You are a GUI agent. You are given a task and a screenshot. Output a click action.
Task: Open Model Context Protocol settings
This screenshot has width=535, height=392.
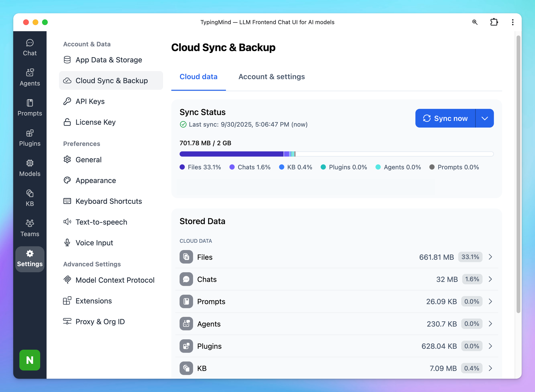pyautogui.click(x=115, y=280)
